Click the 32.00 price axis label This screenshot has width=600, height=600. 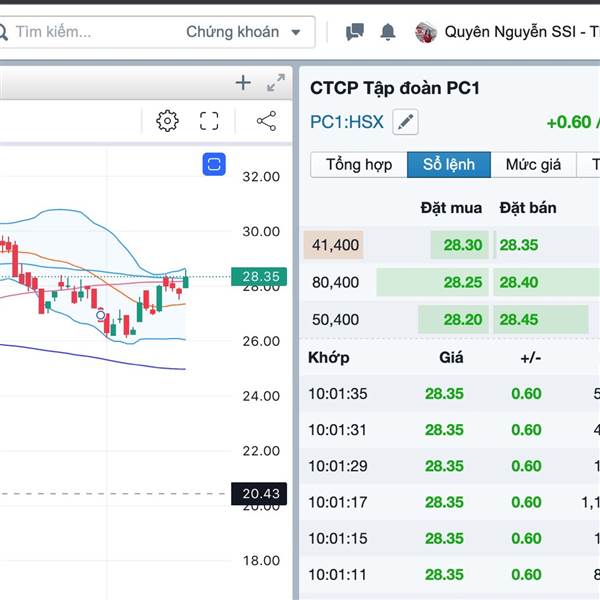point(261,177)
